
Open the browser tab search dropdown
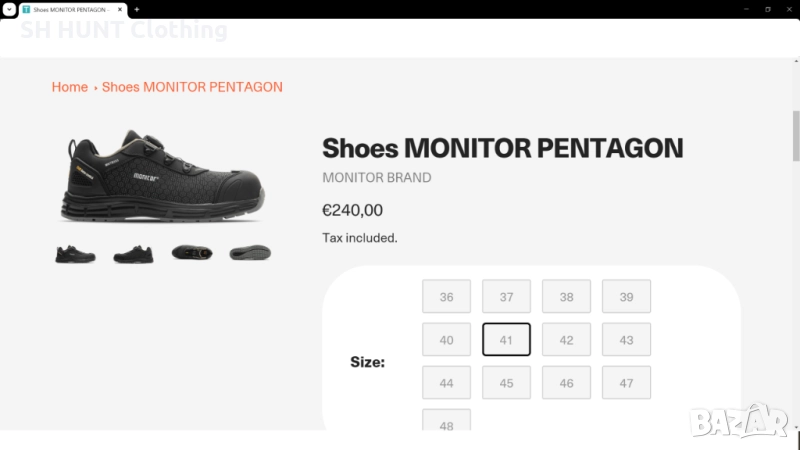click(x=9, y=9)
